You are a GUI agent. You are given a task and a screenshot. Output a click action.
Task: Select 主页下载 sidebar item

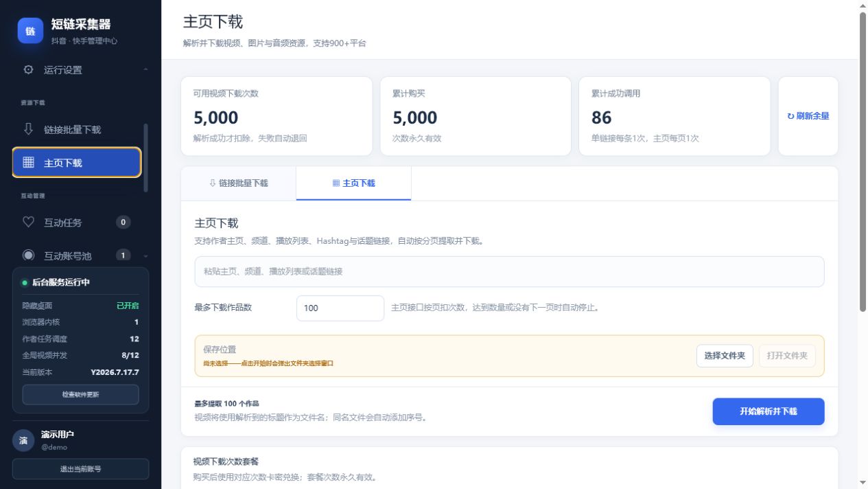click(x=77, y=163)
